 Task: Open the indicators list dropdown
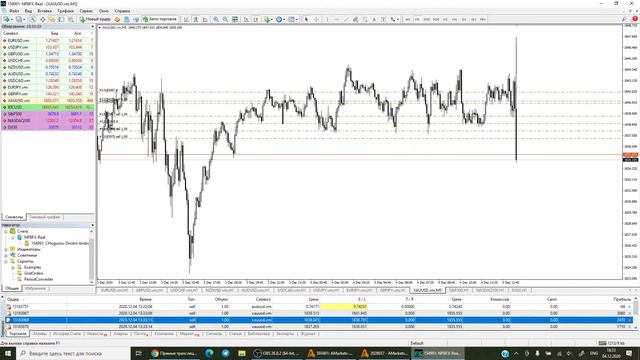[268, 19]
